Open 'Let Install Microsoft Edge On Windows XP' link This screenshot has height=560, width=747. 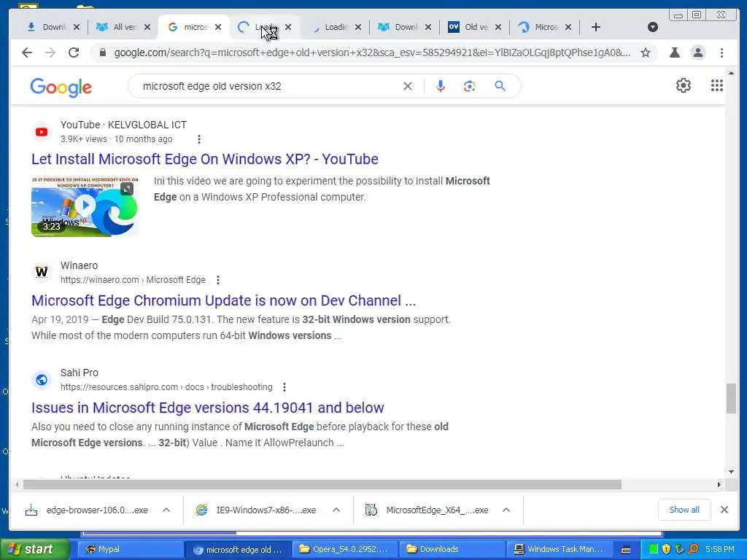[x=205, y=159]
